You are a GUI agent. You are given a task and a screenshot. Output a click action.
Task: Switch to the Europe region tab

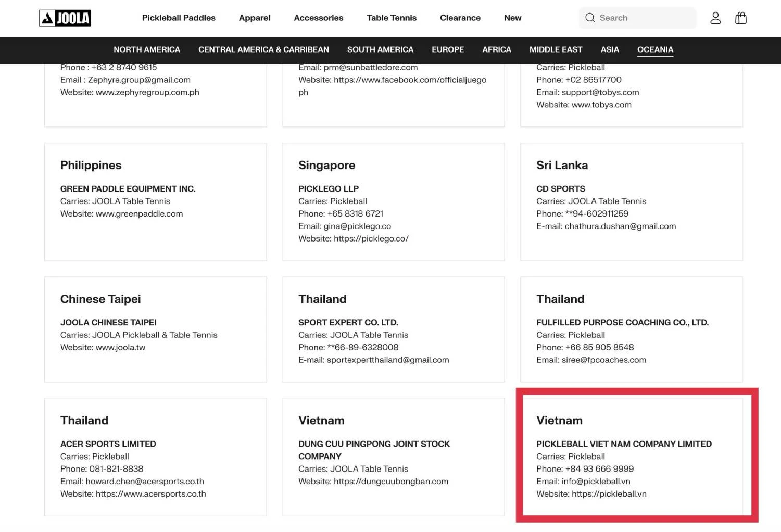pos(448,49)
